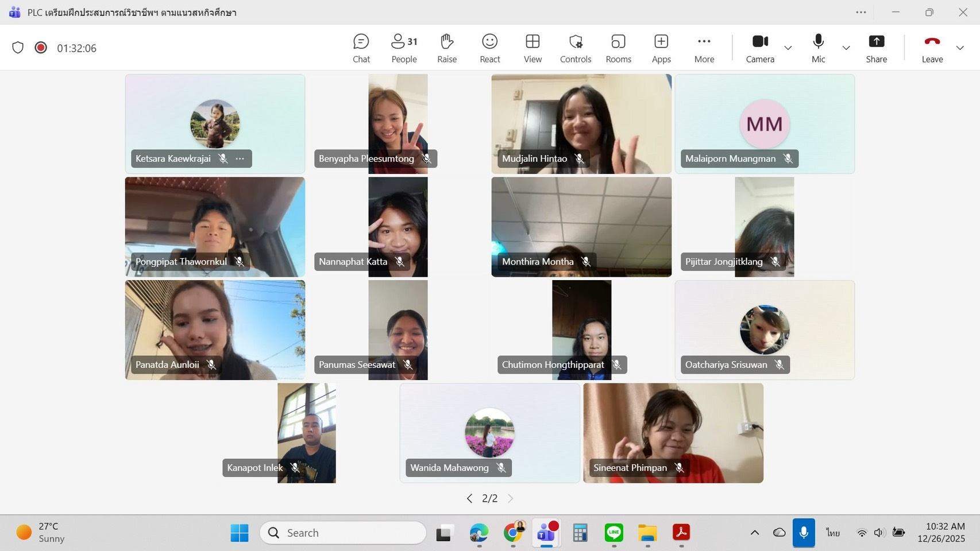This screenshot has width=980, height=551.
Task: Go to previous participant page
Action: click(469, 498)
